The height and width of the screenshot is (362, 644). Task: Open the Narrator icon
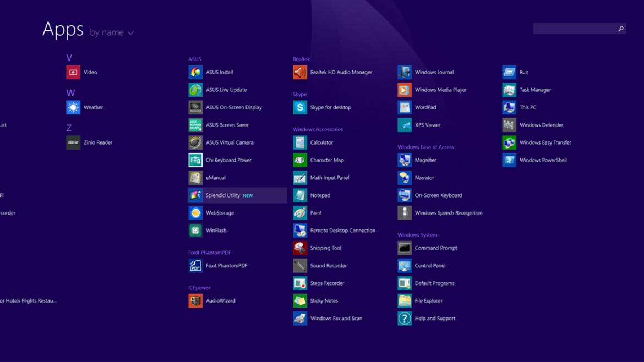click(405, 178)
